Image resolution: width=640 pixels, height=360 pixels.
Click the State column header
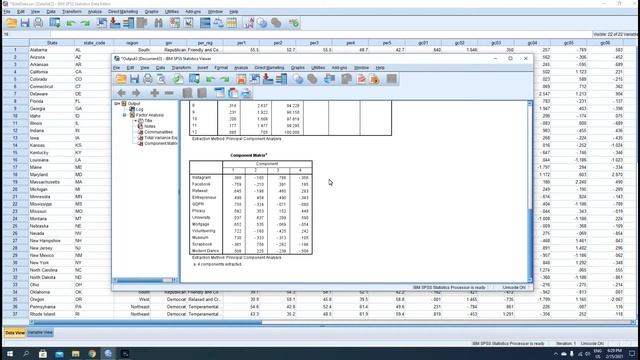(52, 43)
